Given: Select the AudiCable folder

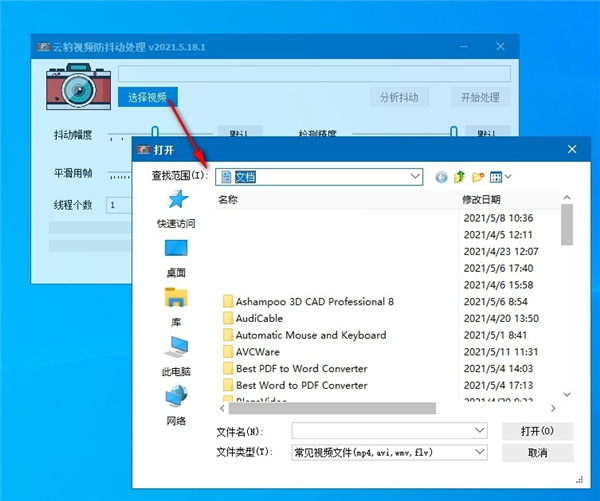Looking at the screenshot, I should tap(253, 318).
